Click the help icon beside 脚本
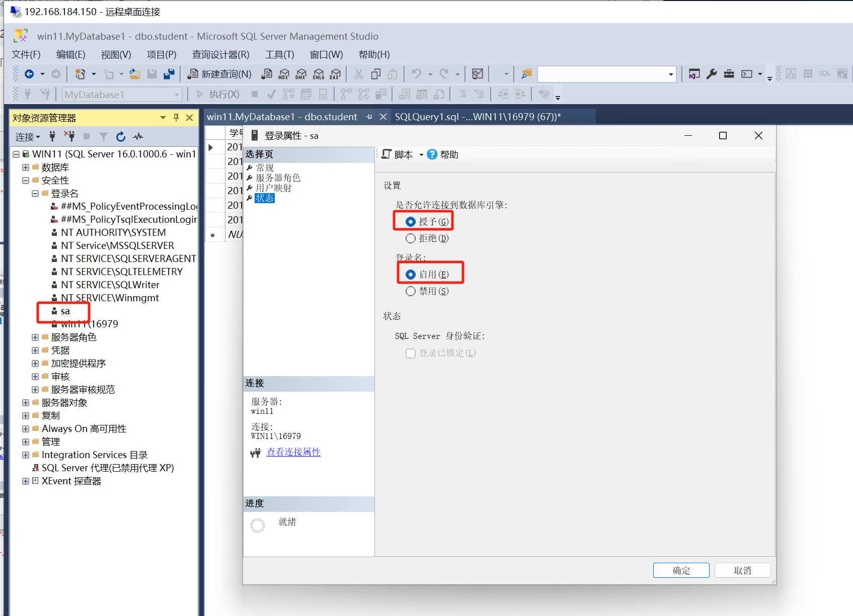This screenshot has width=853, height=616. point(432,154)
